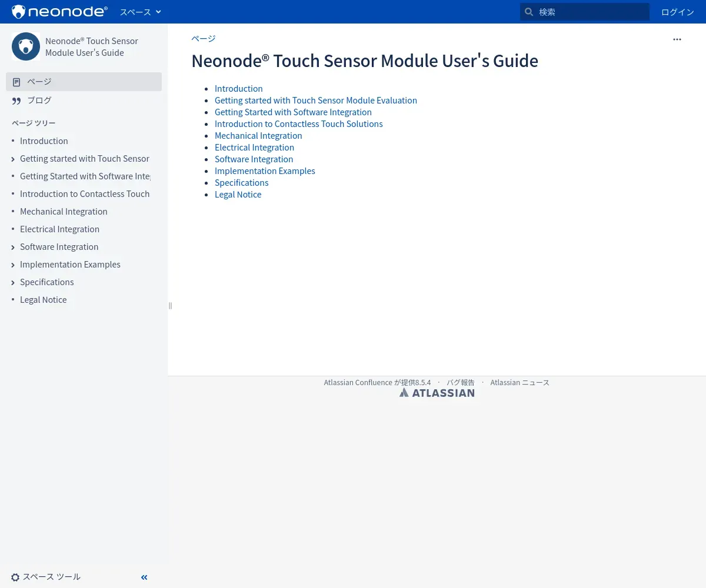
Task: Click バグ報告 footer link
Action: pyautogui.click(x=461, y=382)
